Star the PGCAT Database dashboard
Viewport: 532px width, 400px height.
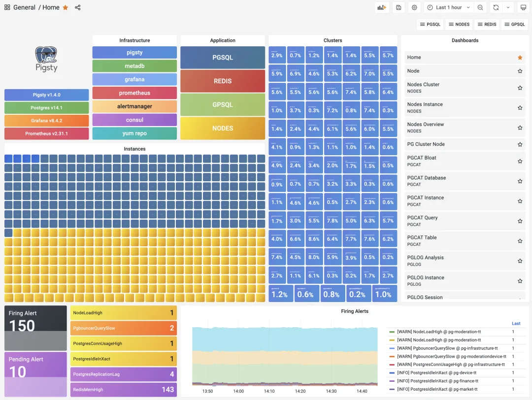pos(520,181)
